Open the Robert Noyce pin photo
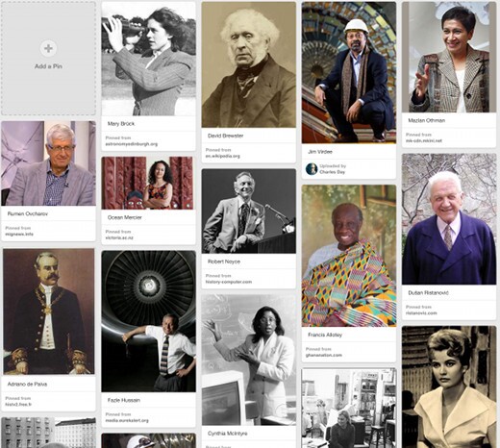This screenshot has width=500, height=448. tap(248, 212)
